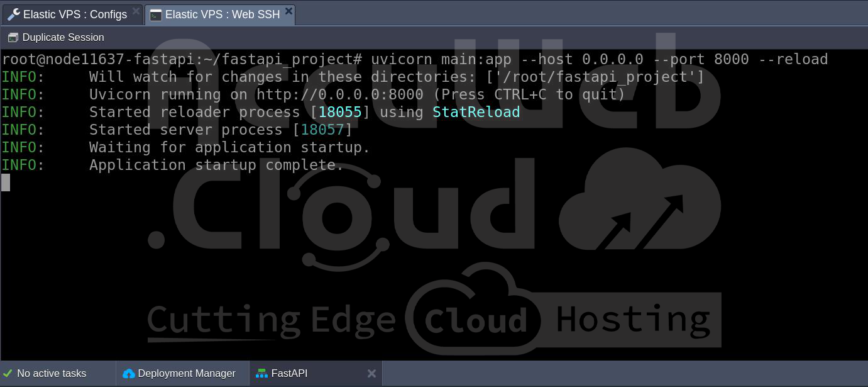Click the Duplicate Session window icon
This screenshot has height=387, width=868.
point(13,37)
